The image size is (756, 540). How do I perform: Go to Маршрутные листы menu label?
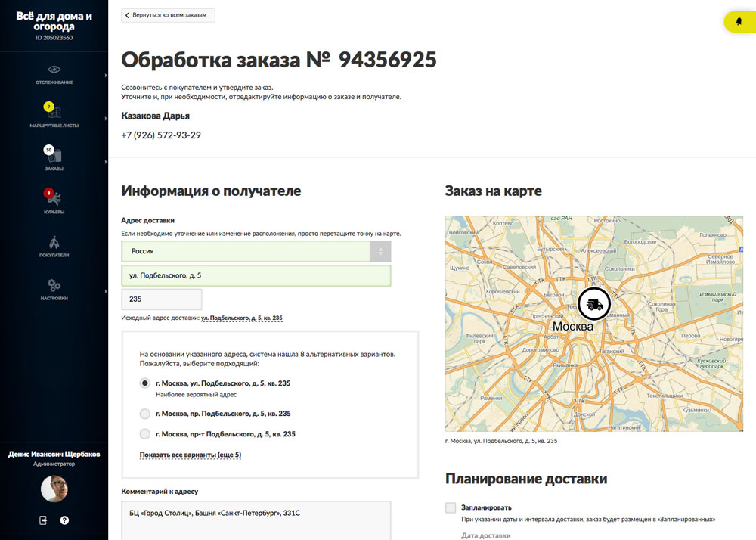pos(54,126)
